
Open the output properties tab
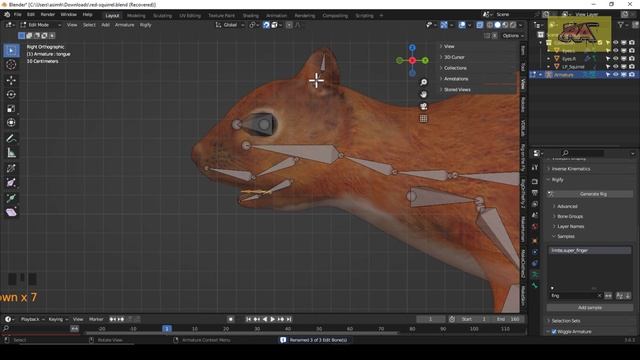(x=535, y=192)
